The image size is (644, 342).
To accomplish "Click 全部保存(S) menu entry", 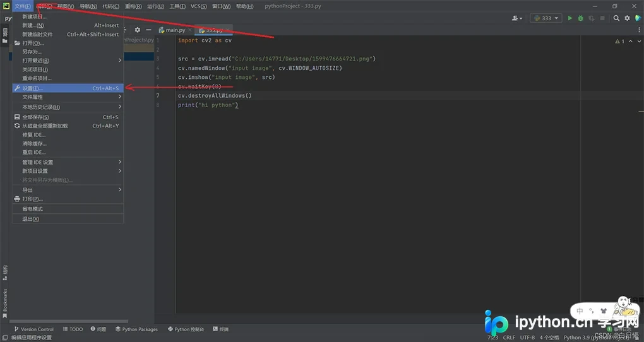I will (x=68, y=117).
